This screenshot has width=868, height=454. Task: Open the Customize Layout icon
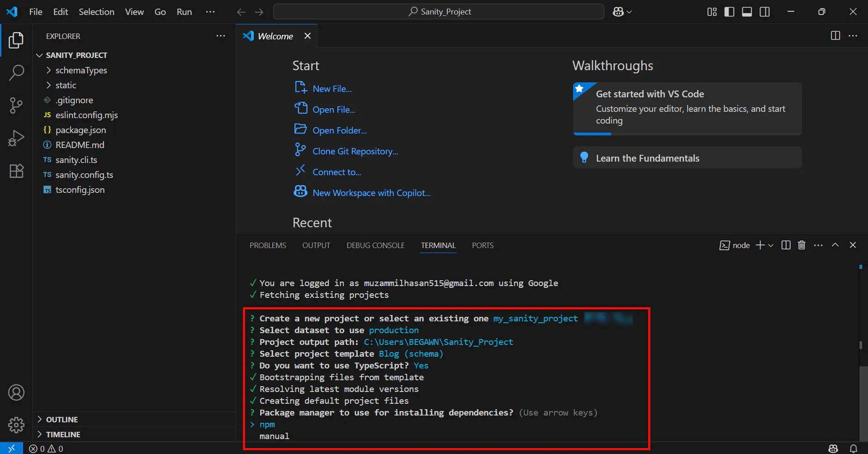pyautogui.click(x=712, y=12)
